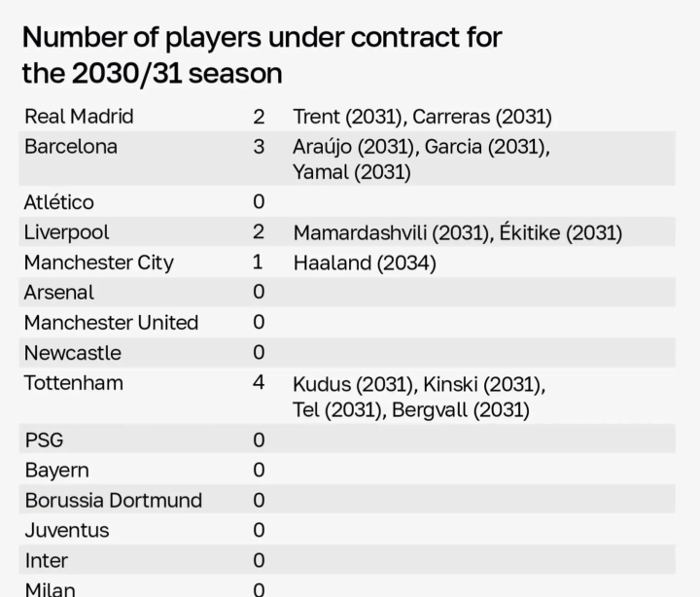Click the chart title about 2030/31 contracts

coord(262,54)
